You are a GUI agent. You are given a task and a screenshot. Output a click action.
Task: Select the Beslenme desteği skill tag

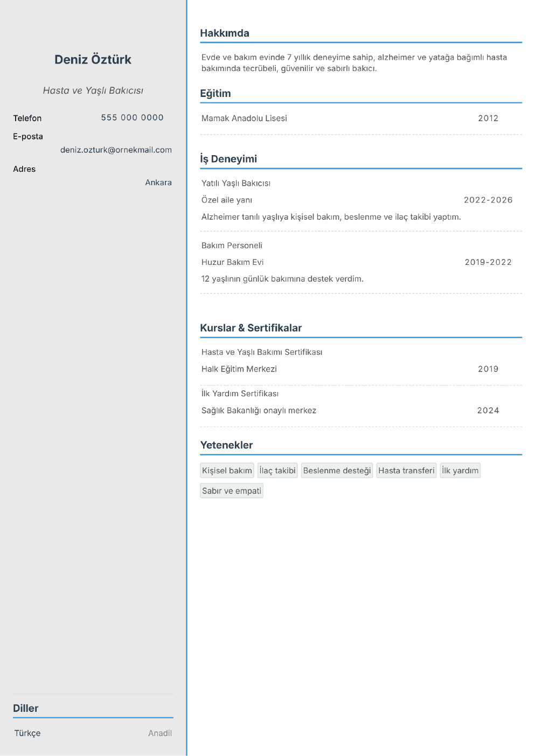(x=337, y=471)
